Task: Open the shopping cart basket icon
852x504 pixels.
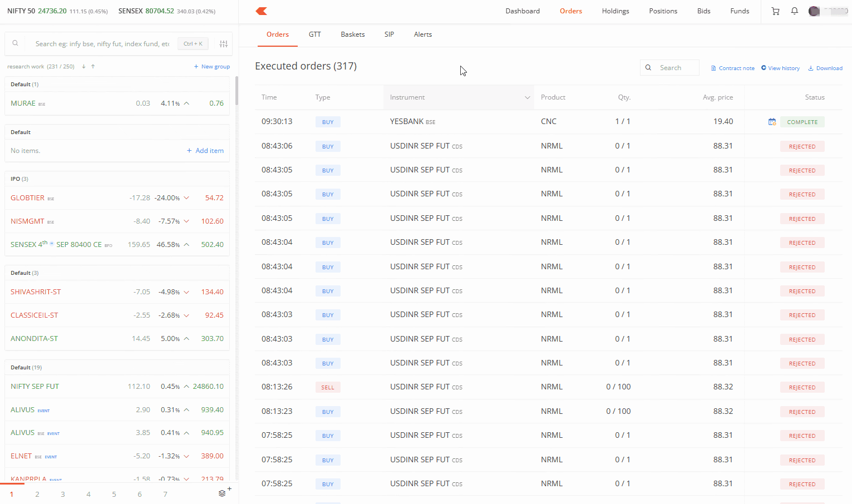Action: (x=775, y=11)
